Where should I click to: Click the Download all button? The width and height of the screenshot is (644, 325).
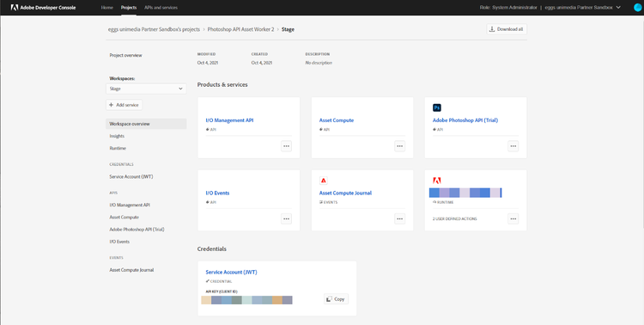(x=507, y=29)
